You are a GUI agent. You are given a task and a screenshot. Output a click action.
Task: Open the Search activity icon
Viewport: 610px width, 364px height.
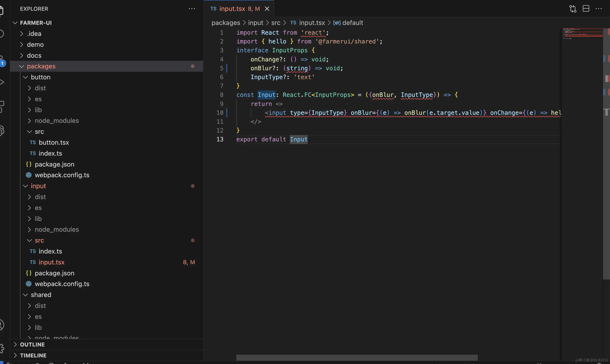[2, 33]
